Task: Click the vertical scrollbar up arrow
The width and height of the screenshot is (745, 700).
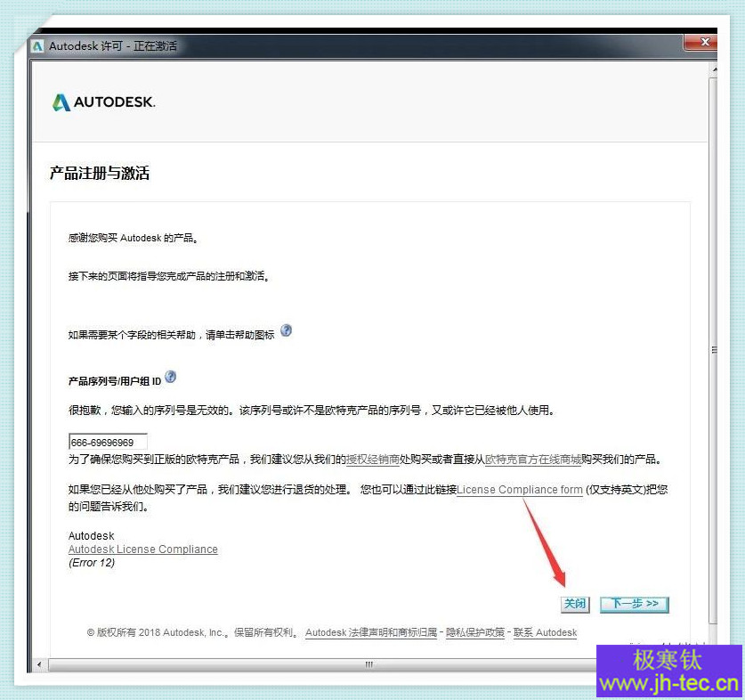Action: (714, 69)
